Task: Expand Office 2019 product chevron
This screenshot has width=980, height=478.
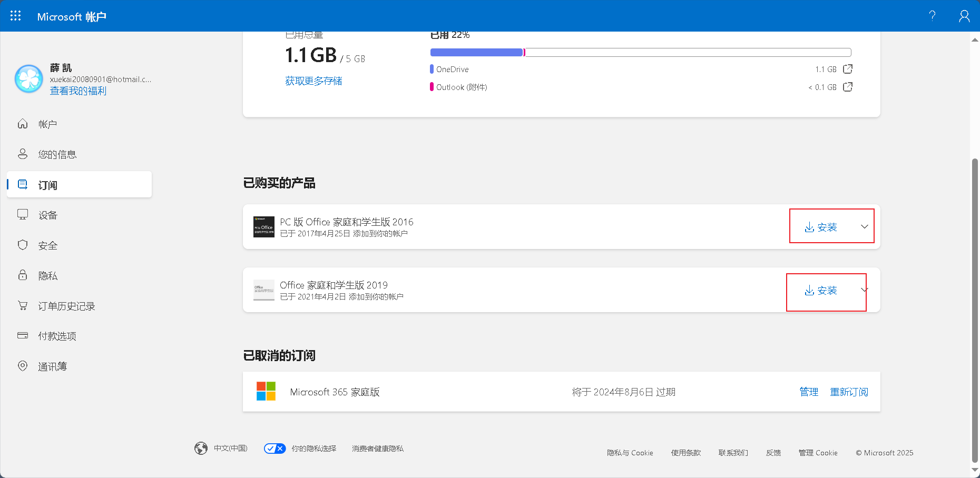Action: pos(865,290)
